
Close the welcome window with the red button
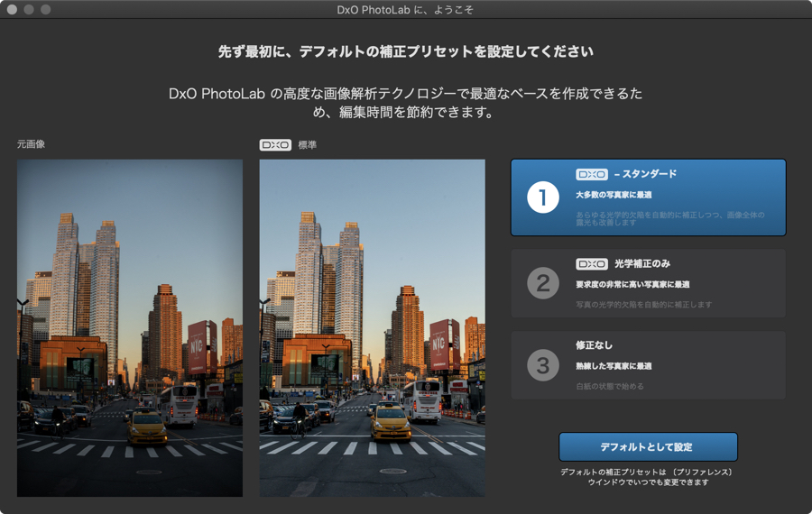pyautogui.click(x=12, y=10)
